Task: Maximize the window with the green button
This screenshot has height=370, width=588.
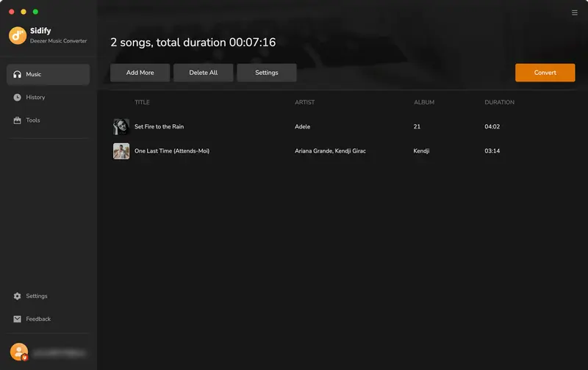Action: 35,12
